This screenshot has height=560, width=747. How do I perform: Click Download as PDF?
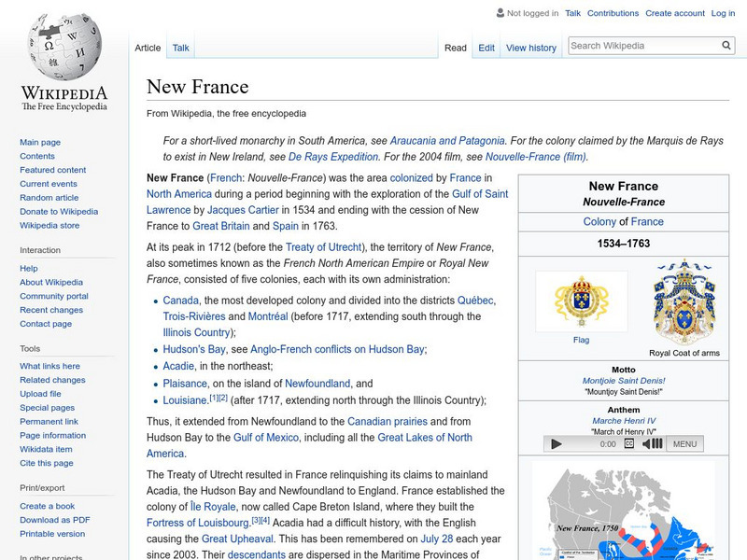[55, 520]
